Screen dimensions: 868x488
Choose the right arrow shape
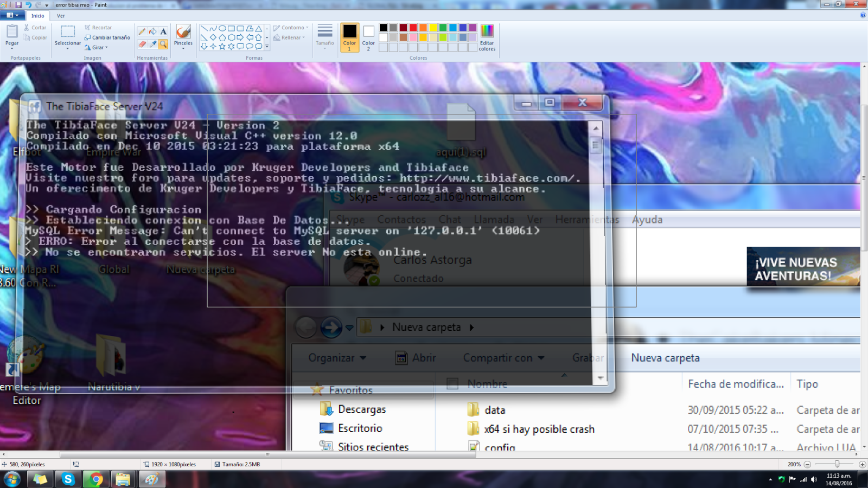[240, 37]
